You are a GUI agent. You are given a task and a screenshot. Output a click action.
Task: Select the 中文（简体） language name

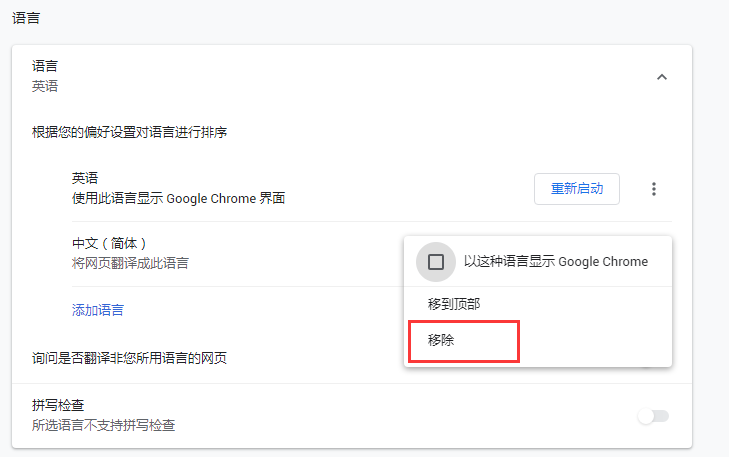click(111, 243)
